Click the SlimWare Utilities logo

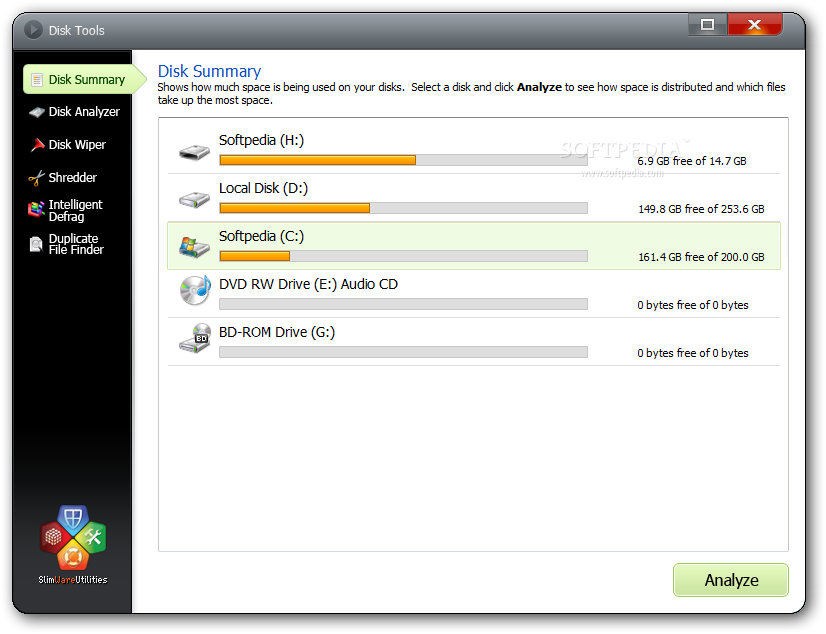coord(73,538)
